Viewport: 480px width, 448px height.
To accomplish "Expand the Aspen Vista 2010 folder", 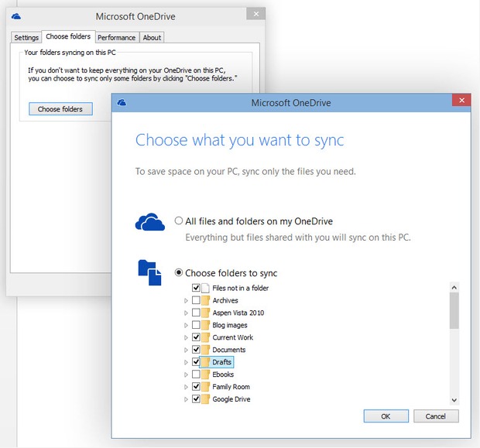I will click(x=186, y=313).
